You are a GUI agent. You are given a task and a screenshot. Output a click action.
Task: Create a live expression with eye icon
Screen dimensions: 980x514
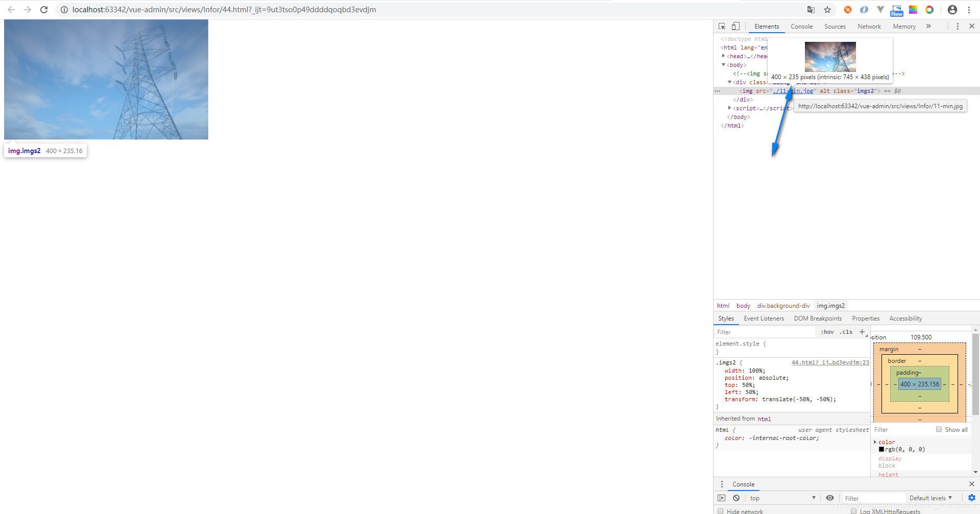pos(830,498)
